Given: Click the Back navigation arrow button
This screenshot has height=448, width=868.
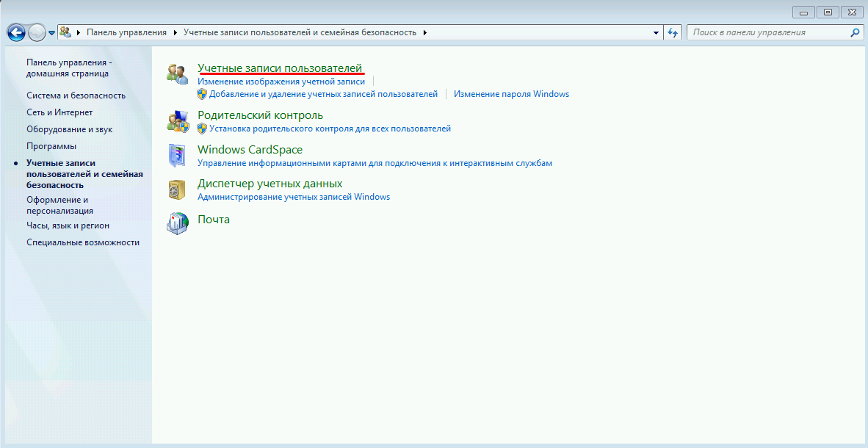Looking at the screenshot, I should (x=16, y=32).
